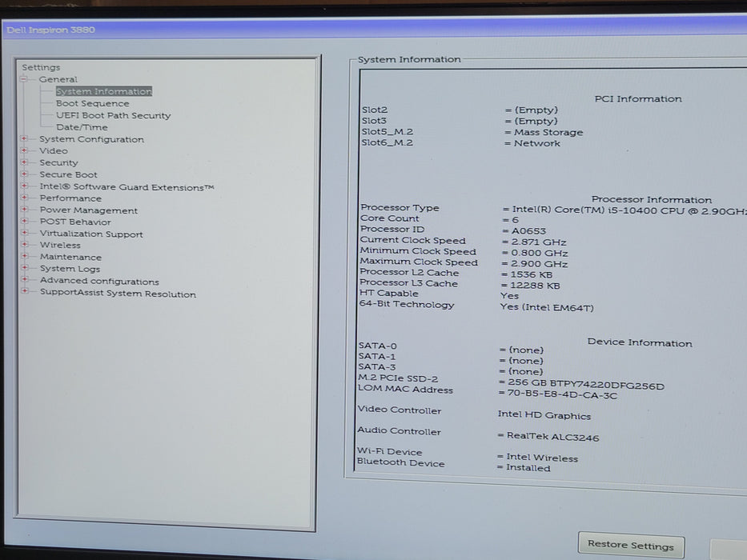Click the Restore Settings button

point(631,545)
